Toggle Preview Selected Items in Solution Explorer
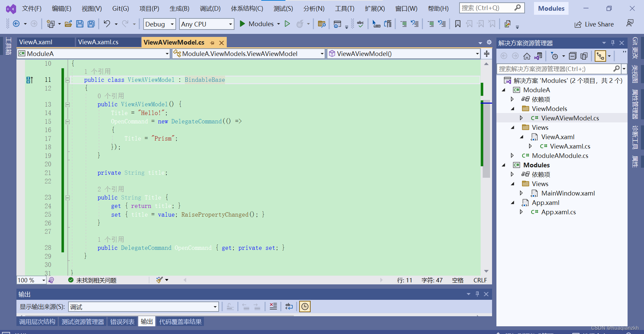This screenshot has height=334, width=644. (584, 56)
